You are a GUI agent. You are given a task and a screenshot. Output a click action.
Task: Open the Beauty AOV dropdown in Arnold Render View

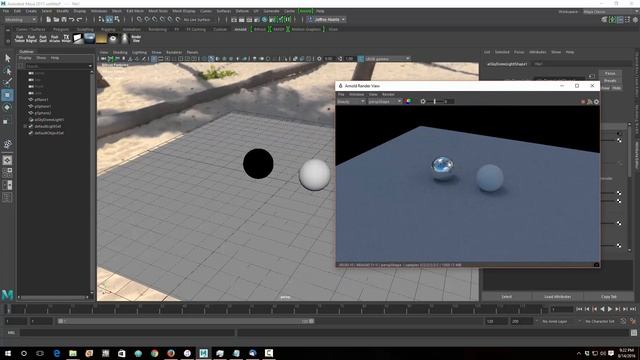(x=351, y=101)
